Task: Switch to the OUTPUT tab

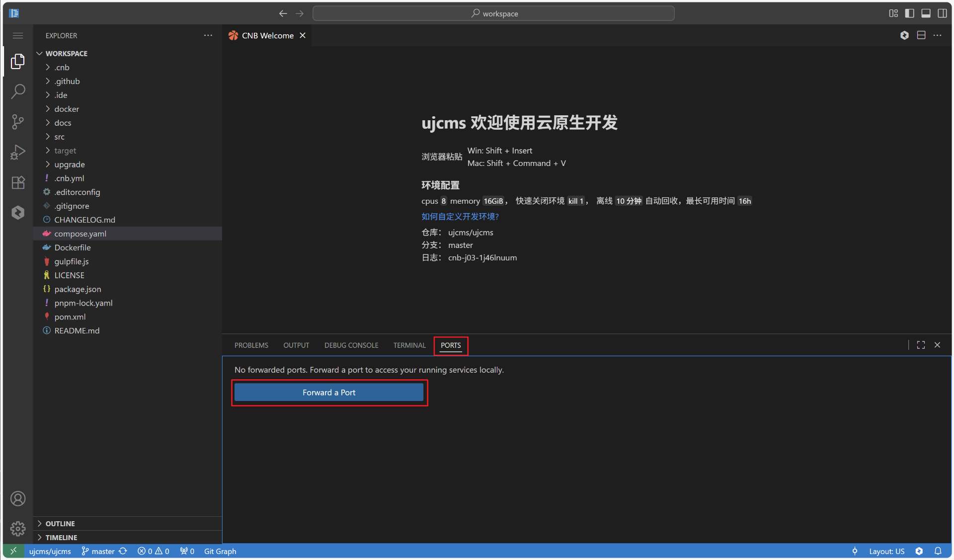Action: point(296,345)
